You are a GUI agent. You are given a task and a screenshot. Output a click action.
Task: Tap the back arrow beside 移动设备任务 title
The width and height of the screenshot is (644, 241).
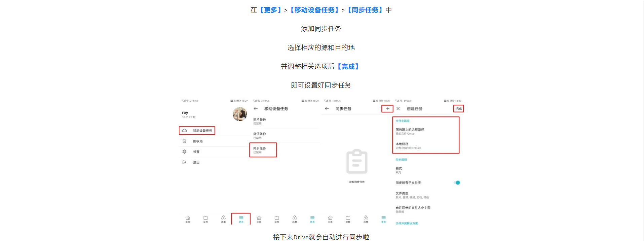(x=256, y=109)
